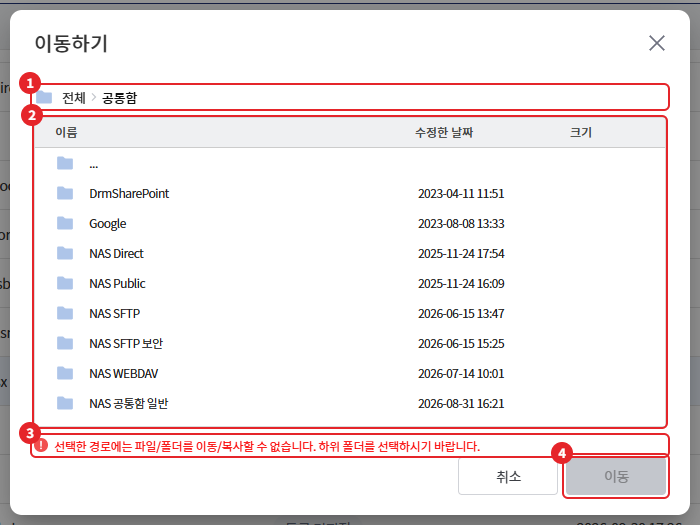Click the parent folder icon beside the "..." entry

pos(65,163)
